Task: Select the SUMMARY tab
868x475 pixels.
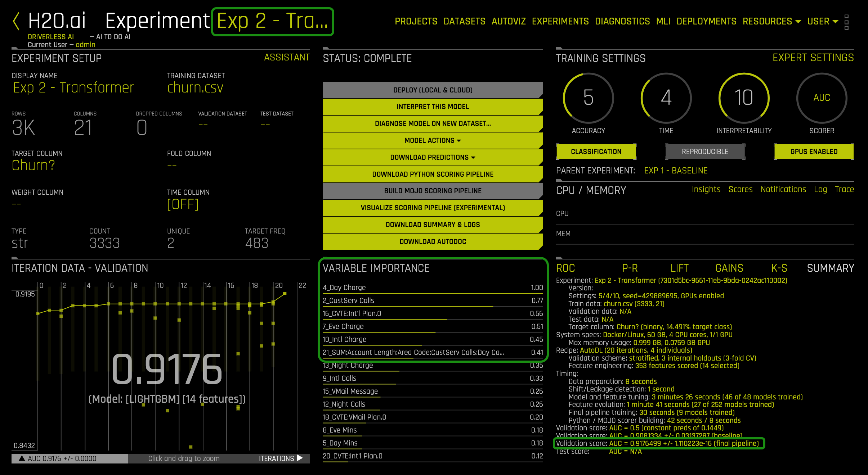Action: click(830, 268)
